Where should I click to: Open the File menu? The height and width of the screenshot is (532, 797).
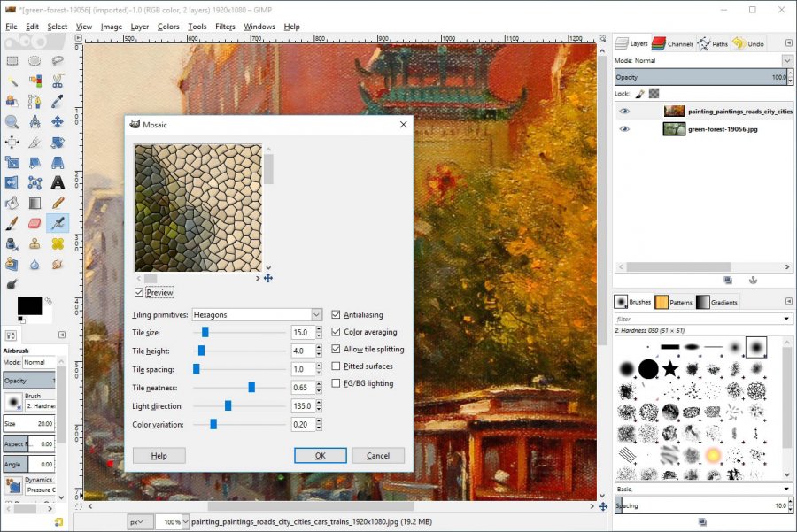(x=12, y=27)
